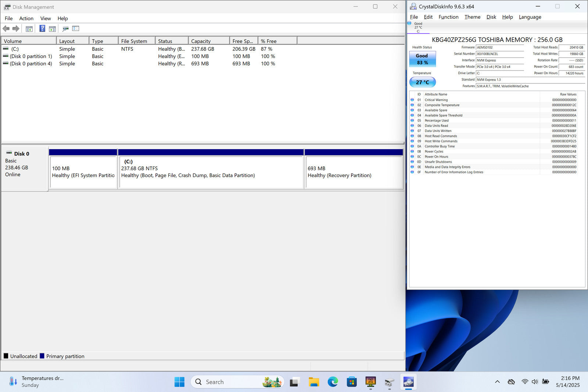Toggle the Show/Hide Action Pane toolbar button
Image resolution: width=588 pixels, height=392 pixels.
click(x=53, y=29)
